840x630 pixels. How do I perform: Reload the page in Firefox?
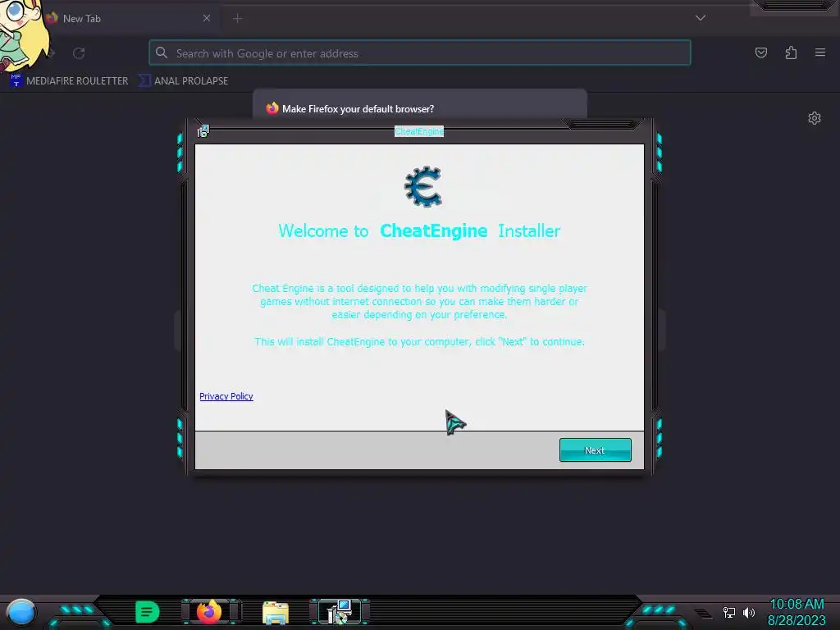tap(79, 53)
